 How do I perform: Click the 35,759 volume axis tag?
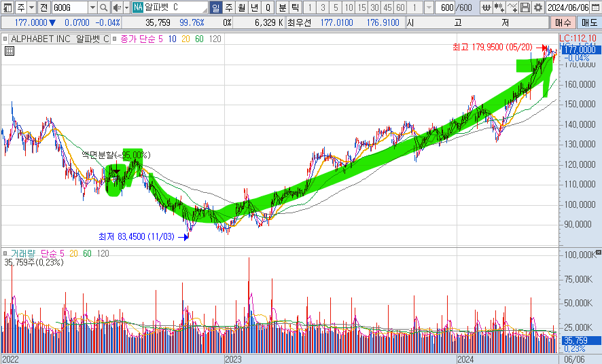coord(582,340)
